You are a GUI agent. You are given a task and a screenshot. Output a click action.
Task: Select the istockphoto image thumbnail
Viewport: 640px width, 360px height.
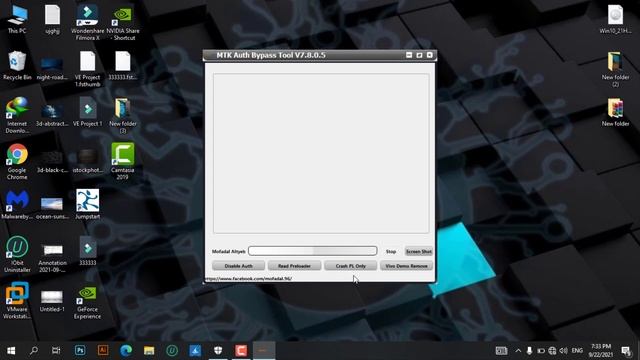click(x=87, y=161)
